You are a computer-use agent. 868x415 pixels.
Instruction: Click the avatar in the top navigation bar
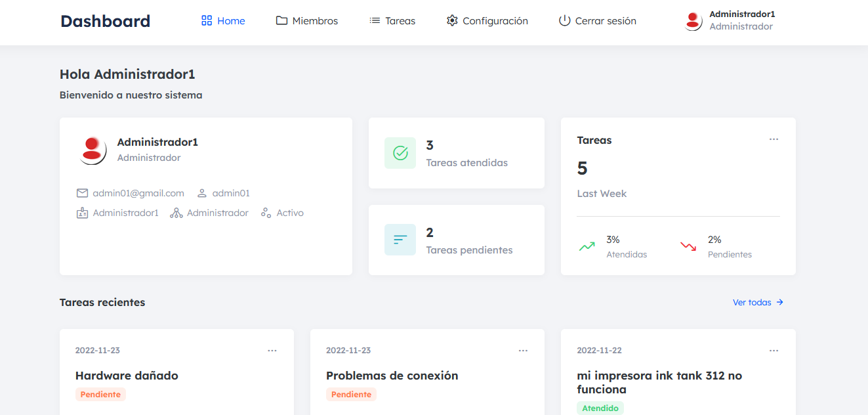pos(693,21)
